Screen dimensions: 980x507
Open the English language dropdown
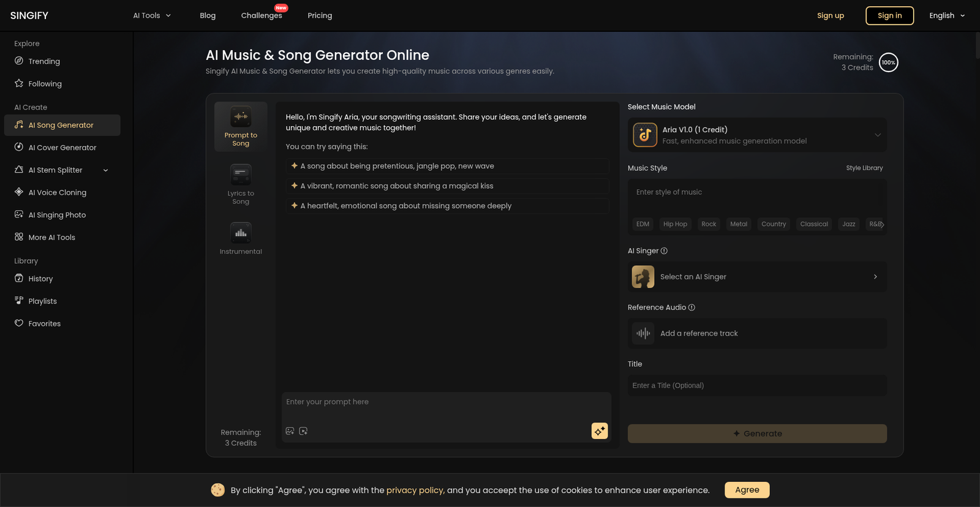[x=946, y=16]
